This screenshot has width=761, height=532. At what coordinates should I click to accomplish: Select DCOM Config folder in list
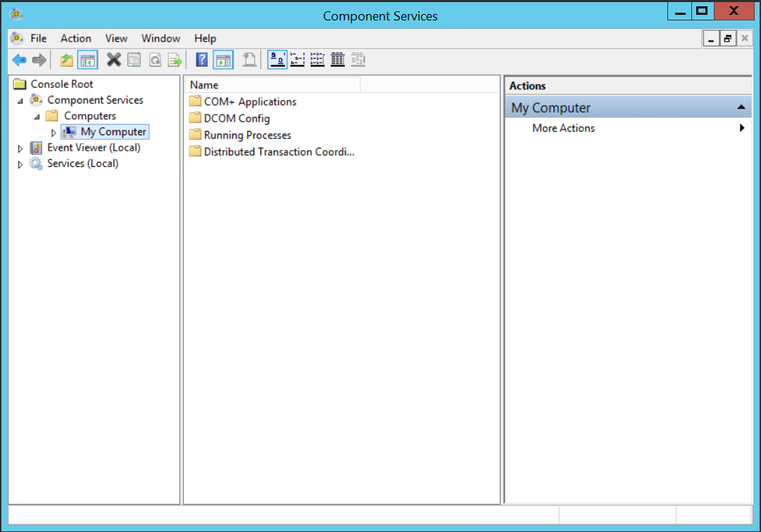pyautogui.click(x=237, y=118)
